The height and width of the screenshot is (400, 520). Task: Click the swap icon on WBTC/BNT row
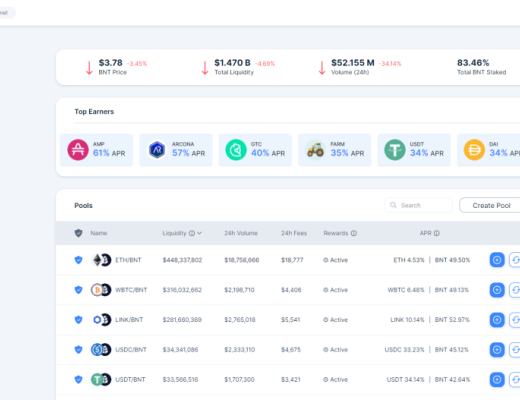(x=515, y=290)
